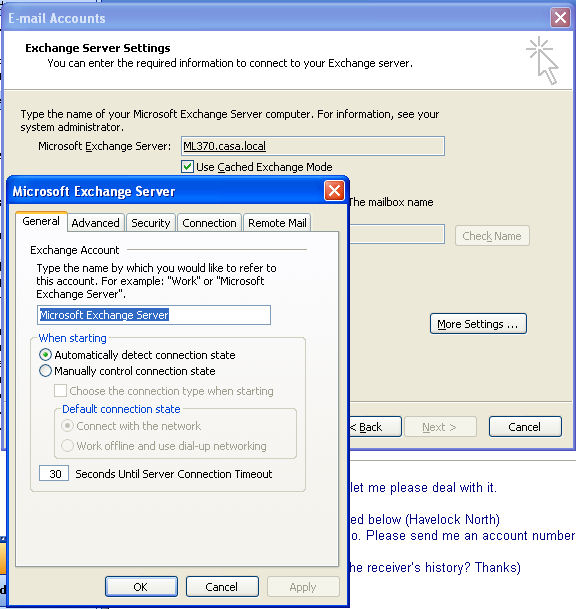Open the Security tab
This screenshot has height=609, width=576.
151,223
